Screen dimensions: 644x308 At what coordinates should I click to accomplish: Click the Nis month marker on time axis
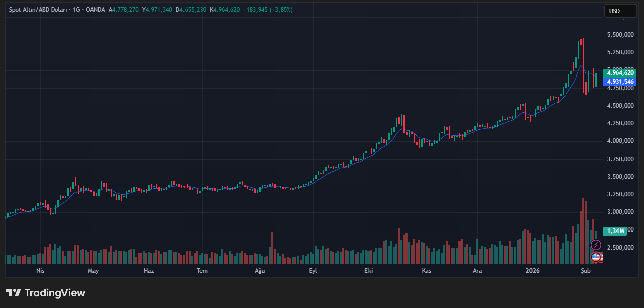point(40,271)
